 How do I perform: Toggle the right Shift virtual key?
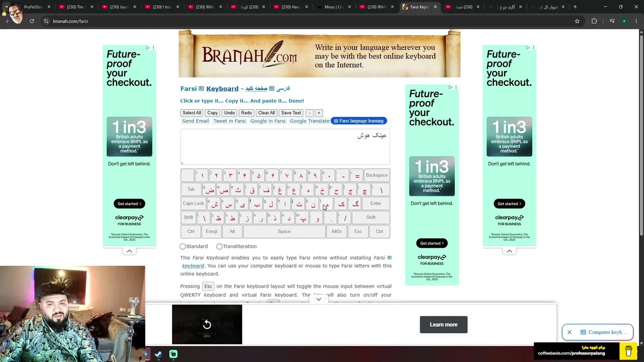tap(371, 217)
